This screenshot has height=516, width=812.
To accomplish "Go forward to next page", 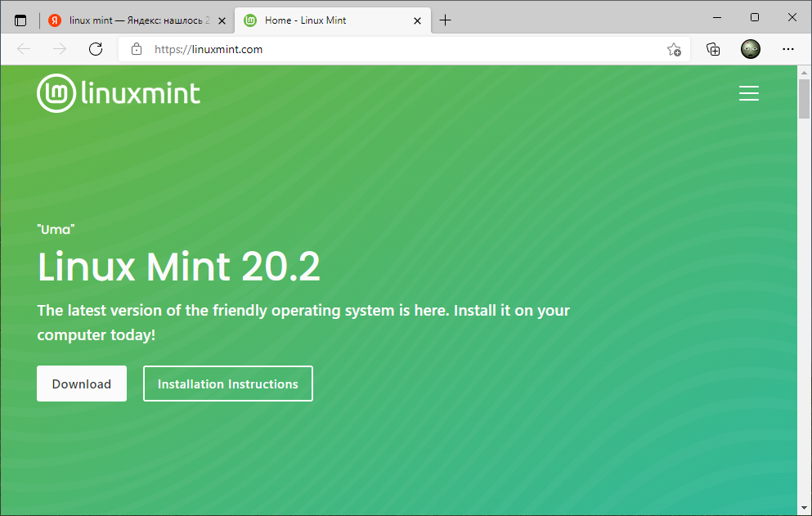I will pyautogui.click(x=60, y=49).
